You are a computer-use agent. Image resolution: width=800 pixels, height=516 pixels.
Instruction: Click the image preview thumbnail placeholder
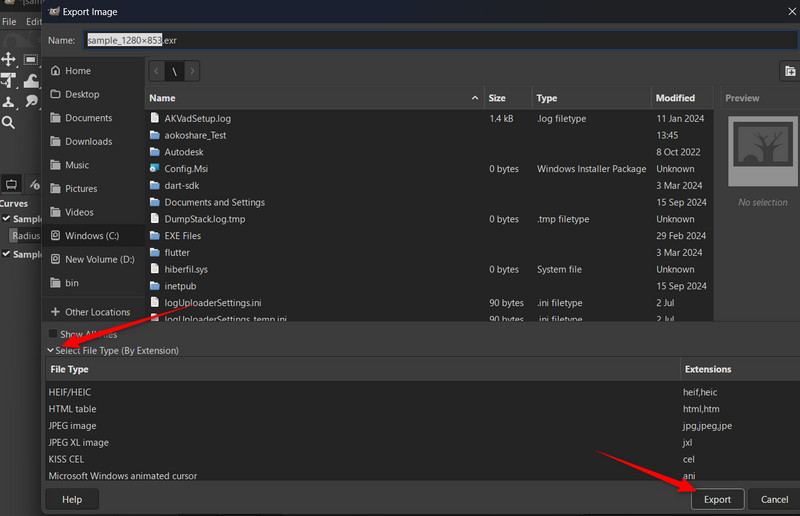tap(762, 151)
